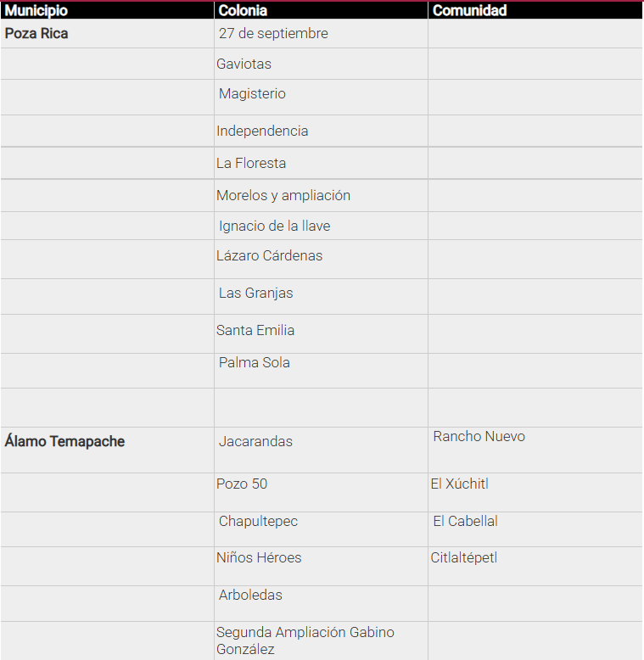Click the Comunidad column header

(469, 11)
